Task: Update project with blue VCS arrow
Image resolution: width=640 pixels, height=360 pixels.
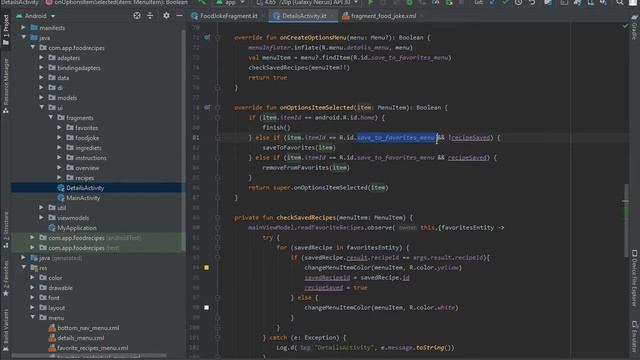Action: click(x=492, y=2)
